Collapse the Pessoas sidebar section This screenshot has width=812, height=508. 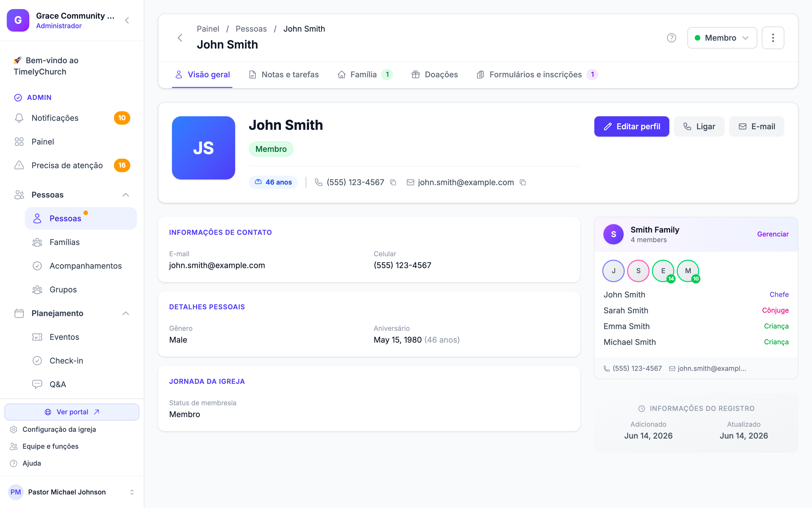[x=125, y=195]
